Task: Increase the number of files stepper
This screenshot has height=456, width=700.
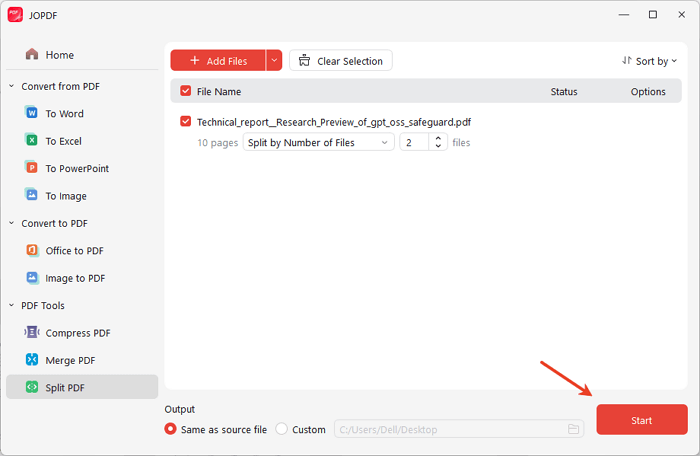Action: 438,138
